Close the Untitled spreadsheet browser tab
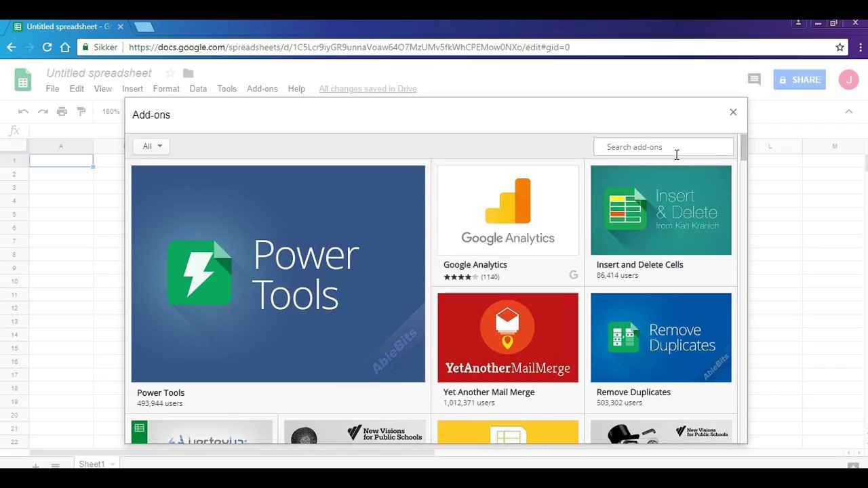This screenshot has width=868, height=488. pos(120,27)
